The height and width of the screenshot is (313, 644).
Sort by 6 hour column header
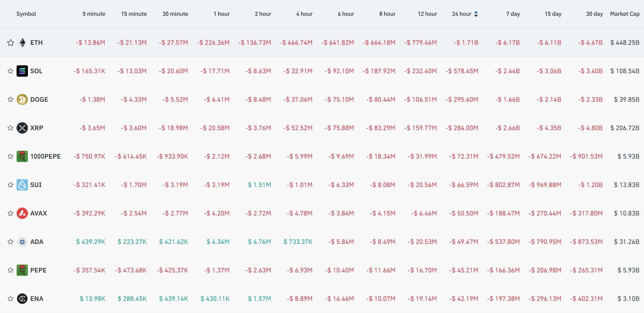point(346,14)
